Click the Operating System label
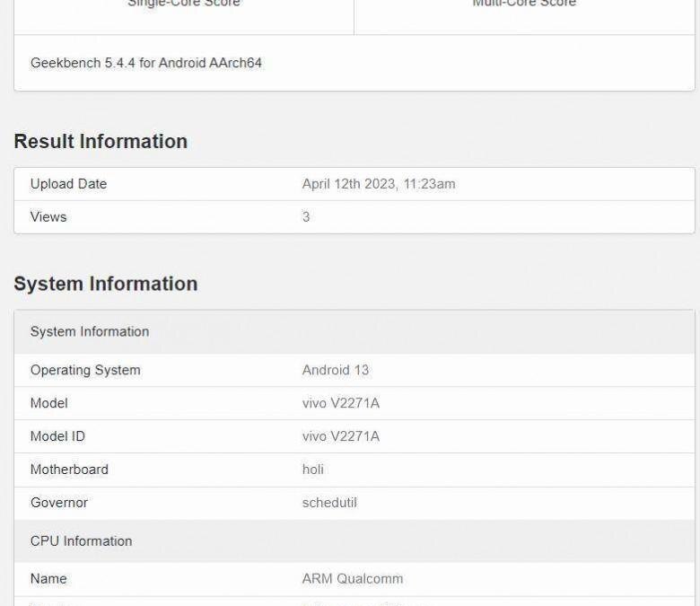This screenshot has height=606, width=700. [85, 371]
